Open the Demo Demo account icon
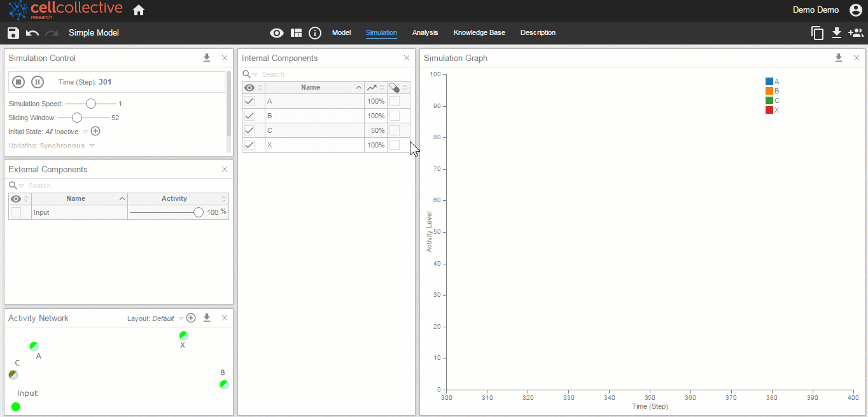 (856, 10)
